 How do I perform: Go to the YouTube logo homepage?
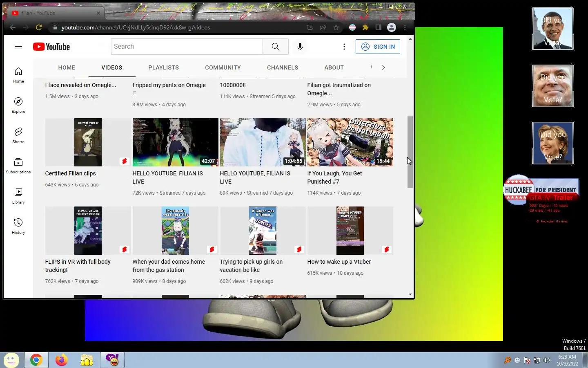51,47
